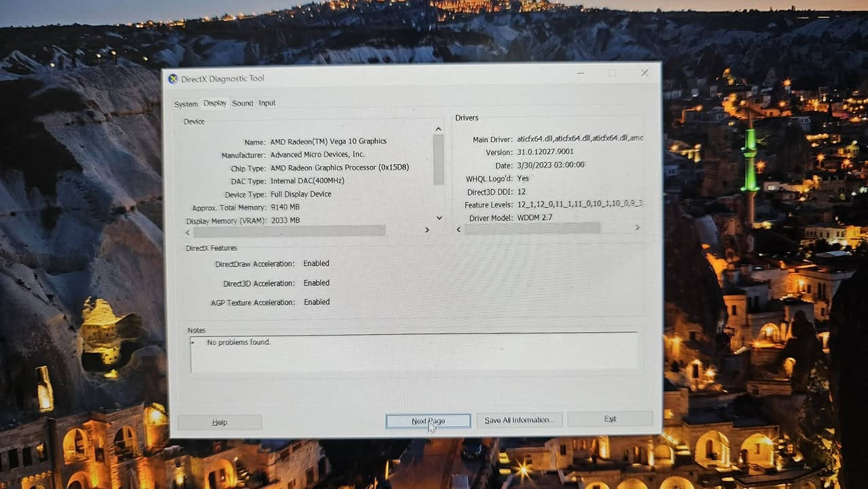Click the DirectX Diagnostic Tool title icon
This screenshot has height=489, width=868.
pos(173,79)
